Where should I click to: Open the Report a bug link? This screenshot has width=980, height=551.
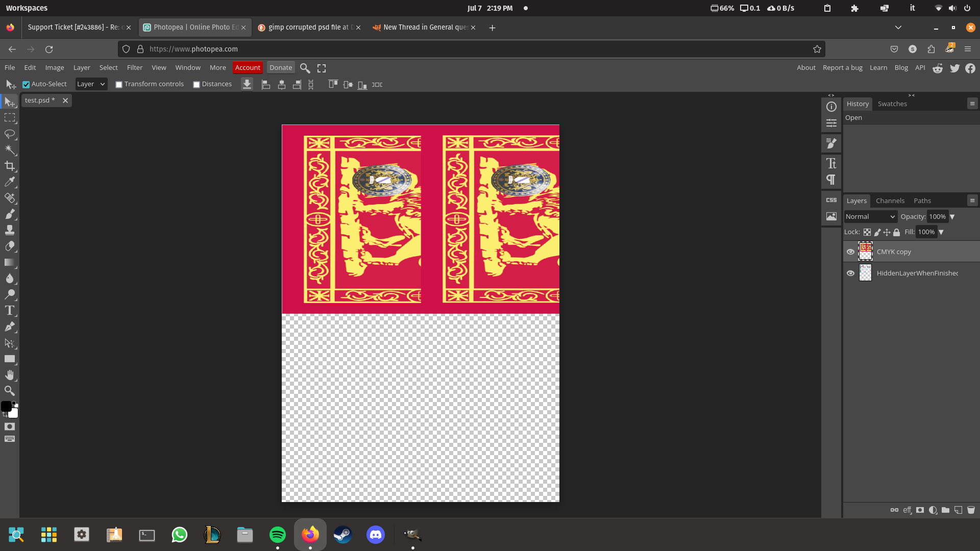coord(842,67)
